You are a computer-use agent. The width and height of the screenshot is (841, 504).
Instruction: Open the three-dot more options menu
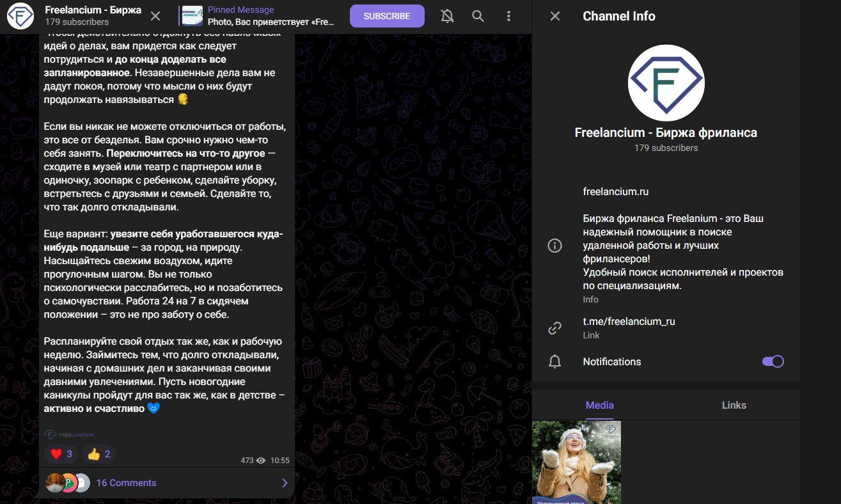pos(508,16)
